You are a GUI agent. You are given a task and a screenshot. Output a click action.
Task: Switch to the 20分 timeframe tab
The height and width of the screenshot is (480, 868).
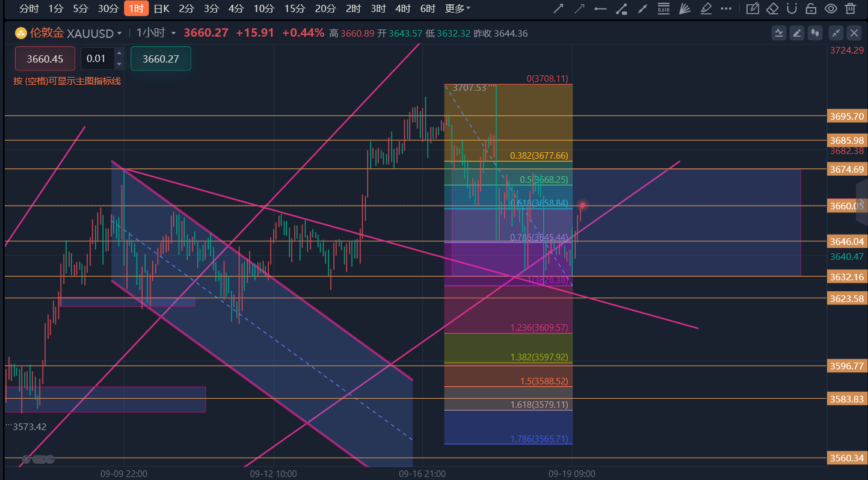[325, 8]
